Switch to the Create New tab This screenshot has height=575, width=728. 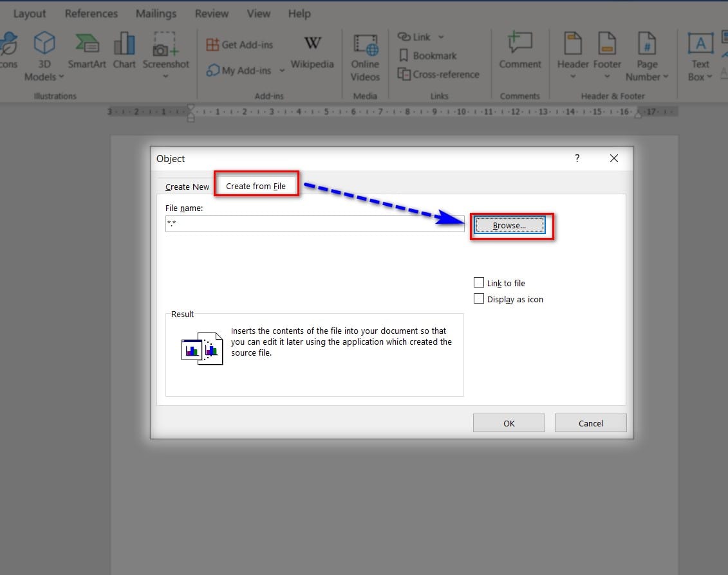click(187, 187)
